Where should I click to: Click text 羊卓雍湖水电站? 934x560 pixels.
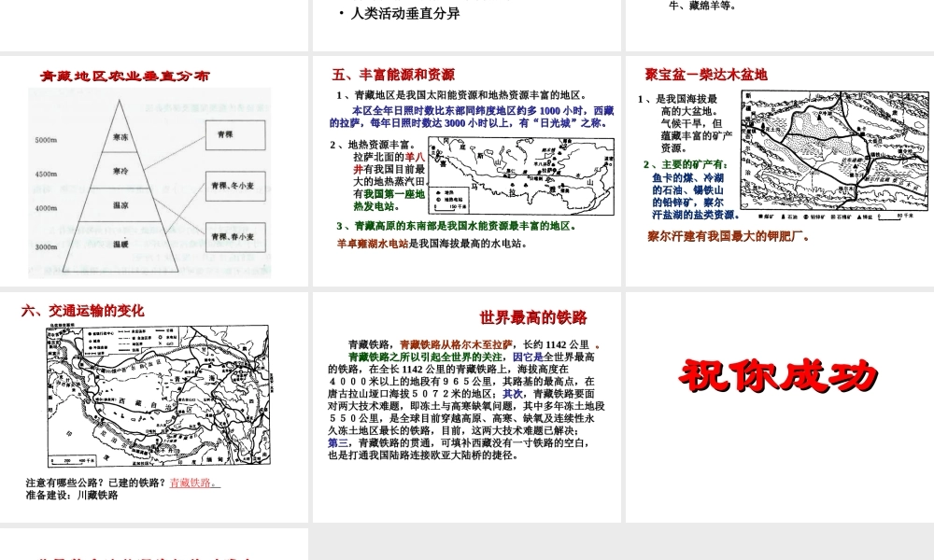point(373,244)
